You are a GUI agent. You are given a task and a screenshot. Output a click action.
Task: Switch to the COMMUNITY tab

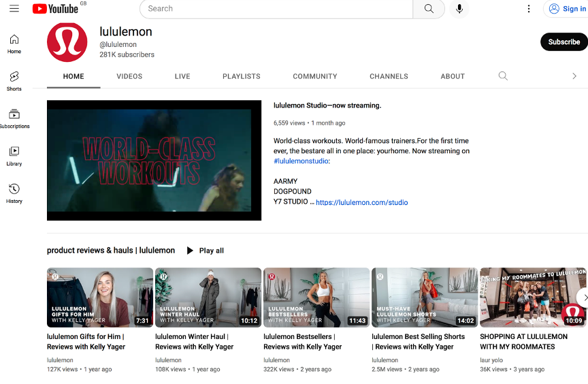point(315,76)
